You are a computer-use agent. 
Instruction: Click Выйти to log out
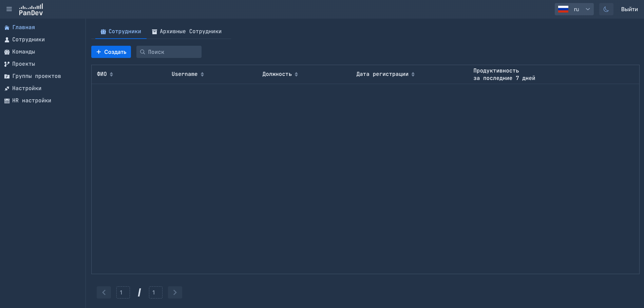point(629,9)
